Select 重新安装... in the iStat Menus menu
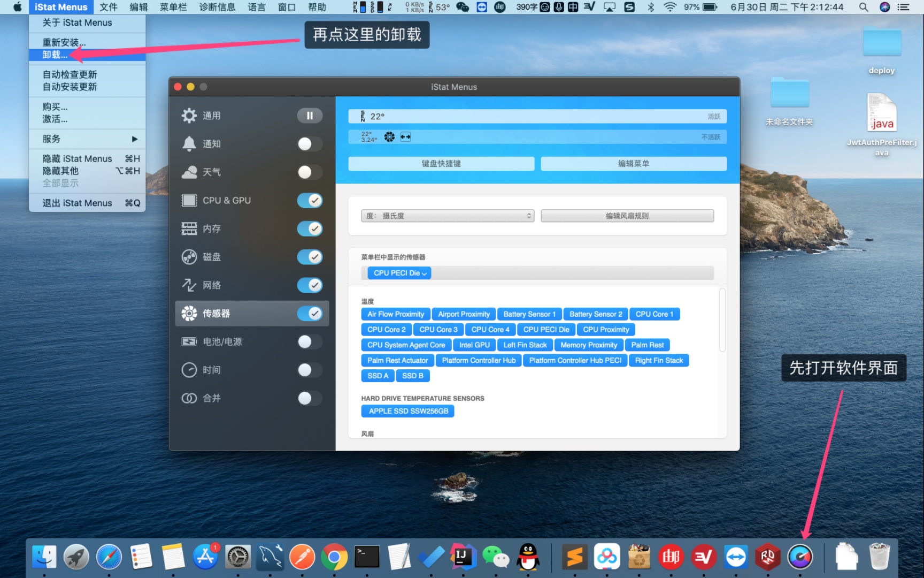This screenshot has width=924, height=578. click(87, 42)
